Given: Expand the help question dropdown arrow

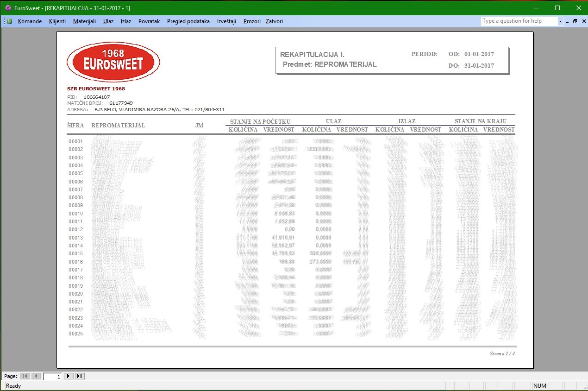Looking at the screenshot, I should [x=560, y=21].
